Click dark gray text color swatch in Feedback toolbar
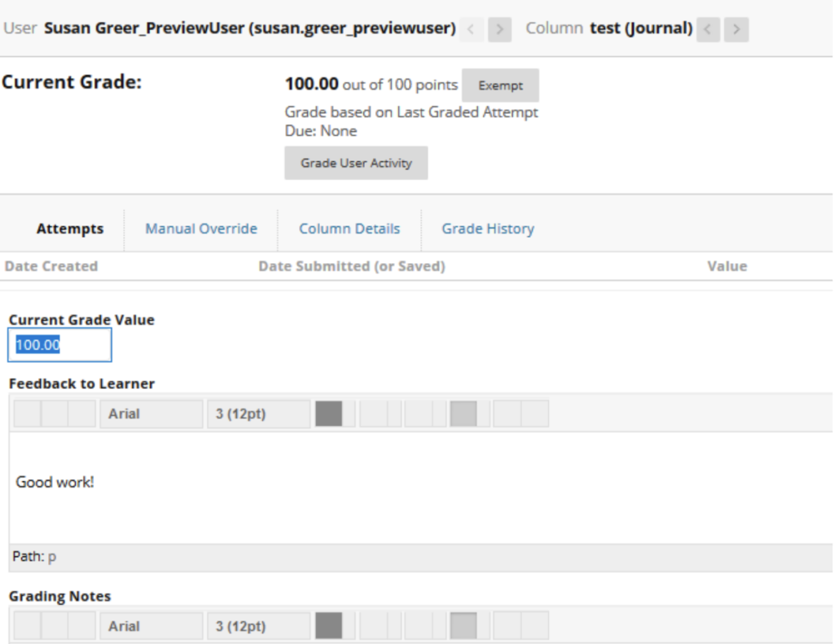Image resolution: width=834 pixels, height=644 pixels. click(328, 414)
